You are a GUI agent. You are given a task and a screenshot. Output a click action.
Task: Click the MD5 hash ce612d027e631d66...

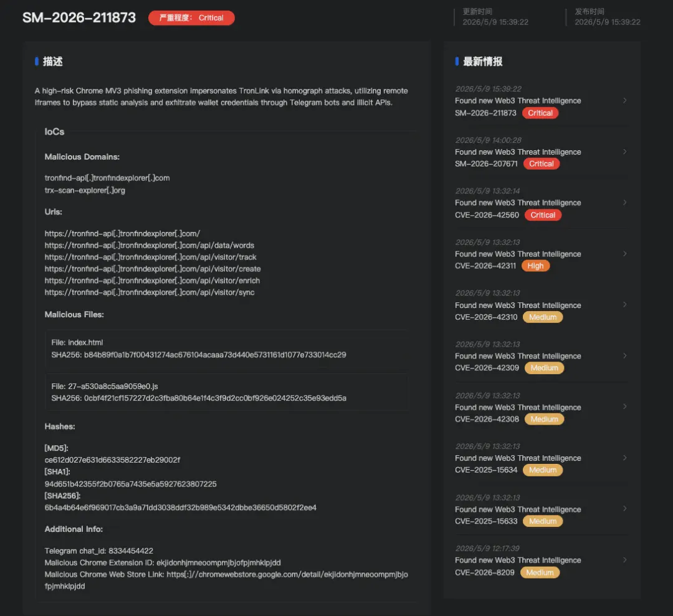tap(112, 460)
